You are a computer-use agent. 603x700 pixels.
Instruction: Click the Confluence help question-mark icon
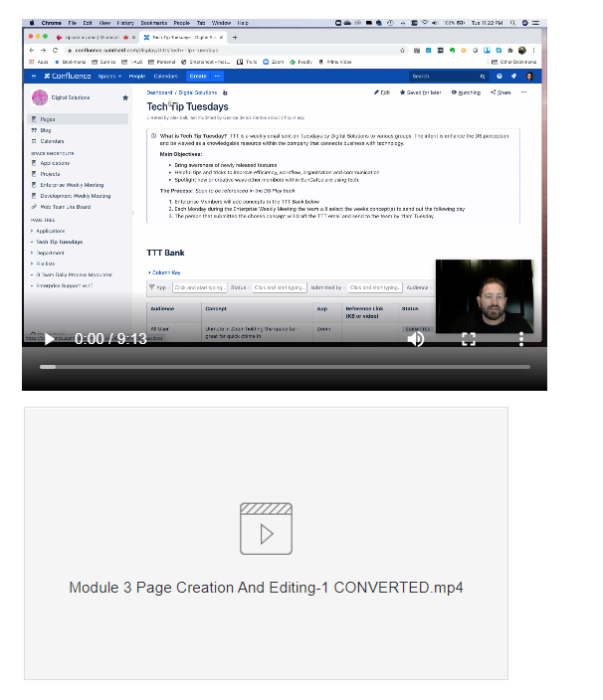[499, 77]
